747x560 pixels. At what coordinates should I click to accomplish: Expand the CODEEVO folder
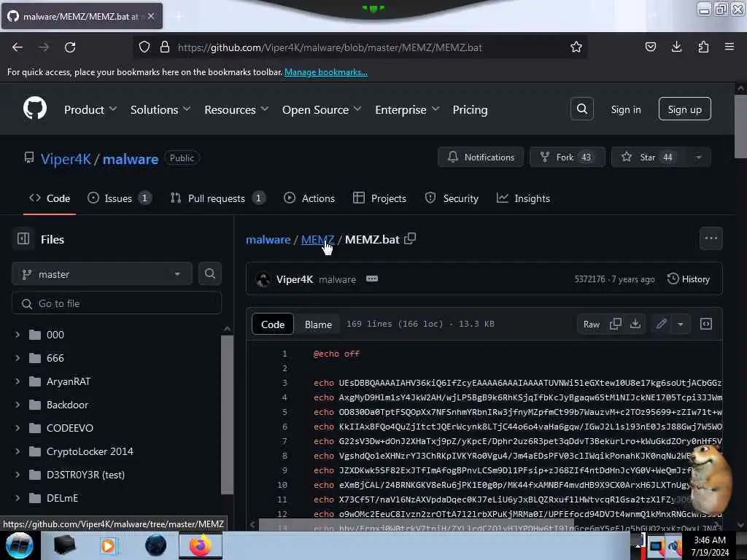[18, 428]
